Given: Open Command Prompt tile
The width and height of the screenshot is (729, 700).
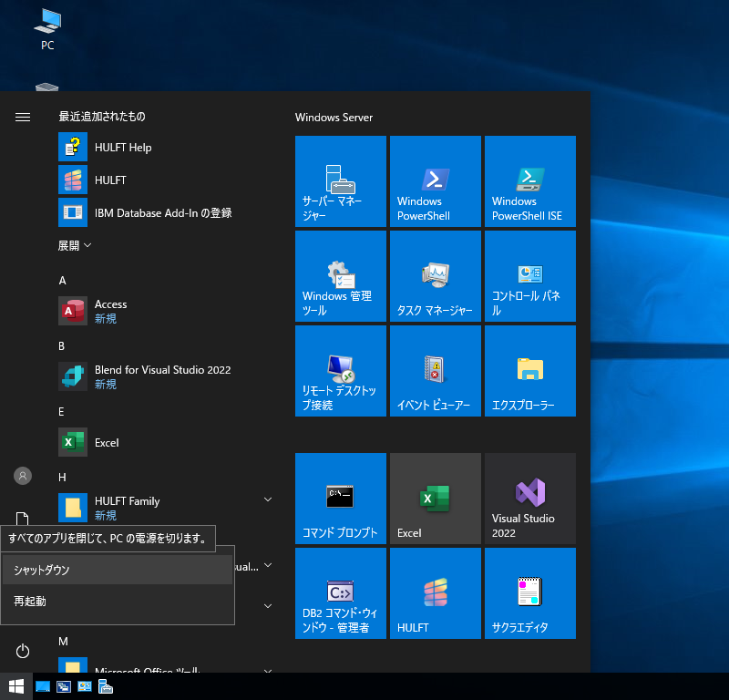Looking at the screenshot, I should coord(340,499).
